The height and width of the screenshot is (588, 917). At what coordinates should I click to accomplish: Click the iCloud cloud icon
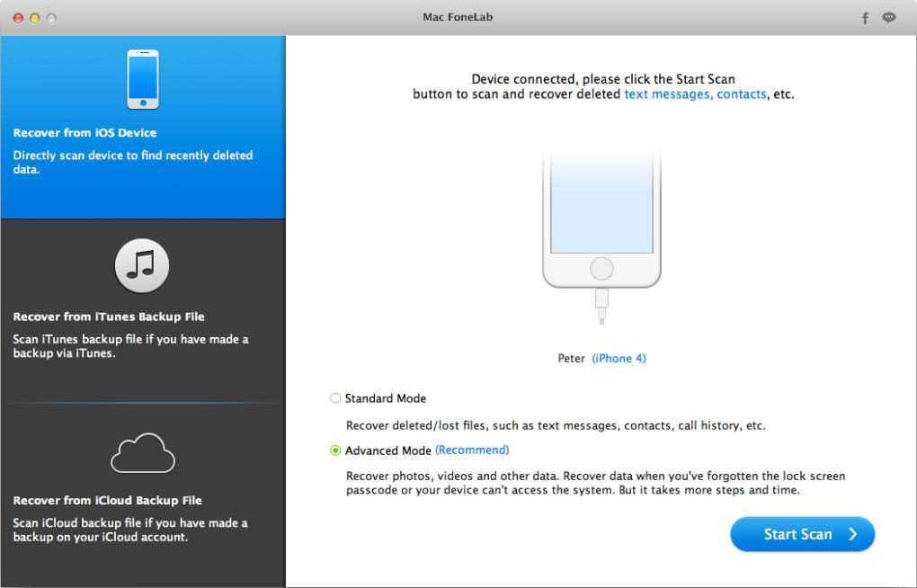tap(143, 453)
